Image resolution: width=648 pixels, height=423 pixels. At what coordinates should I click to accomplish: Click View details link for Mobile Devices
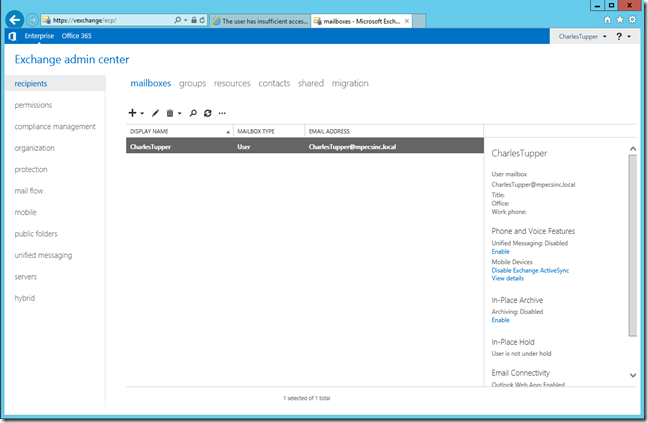507,279
